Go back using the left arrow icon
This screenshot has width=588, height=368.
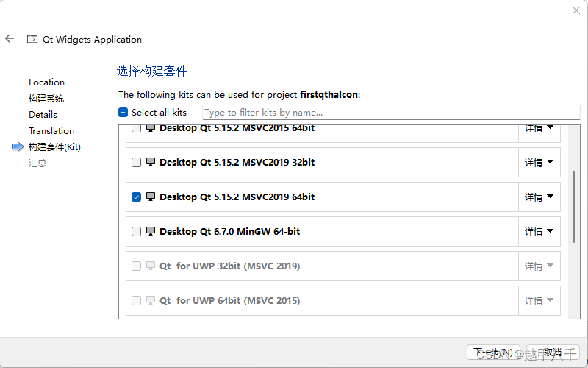click(x=10, y=38)
